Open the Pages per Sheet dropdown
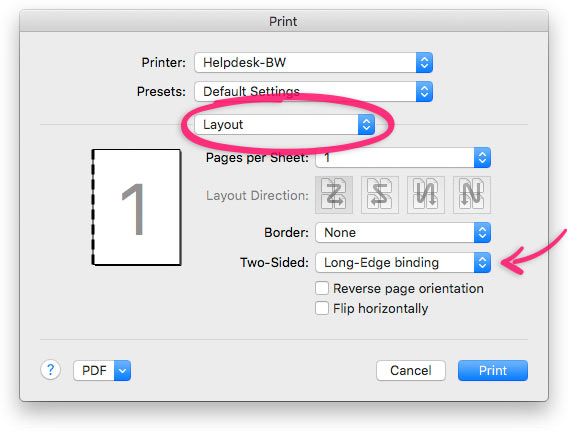568x431 pixels. coord(403,158)
